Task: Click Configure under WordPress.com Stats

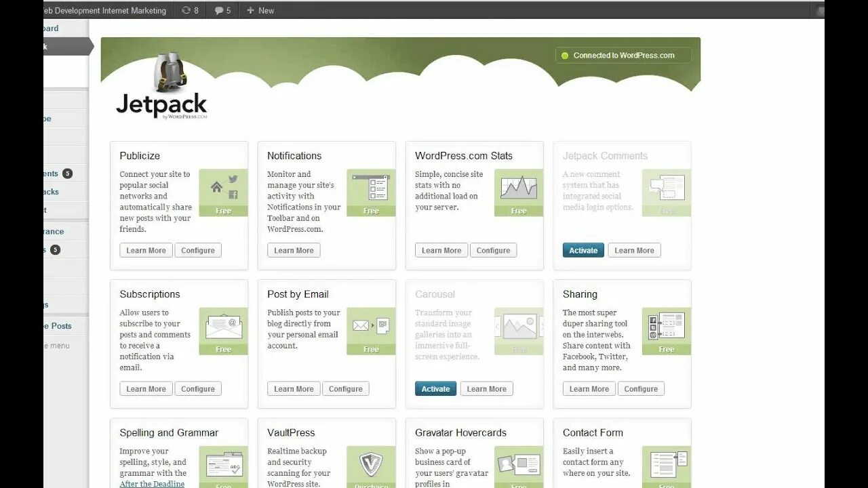Action: coord(494,250)
